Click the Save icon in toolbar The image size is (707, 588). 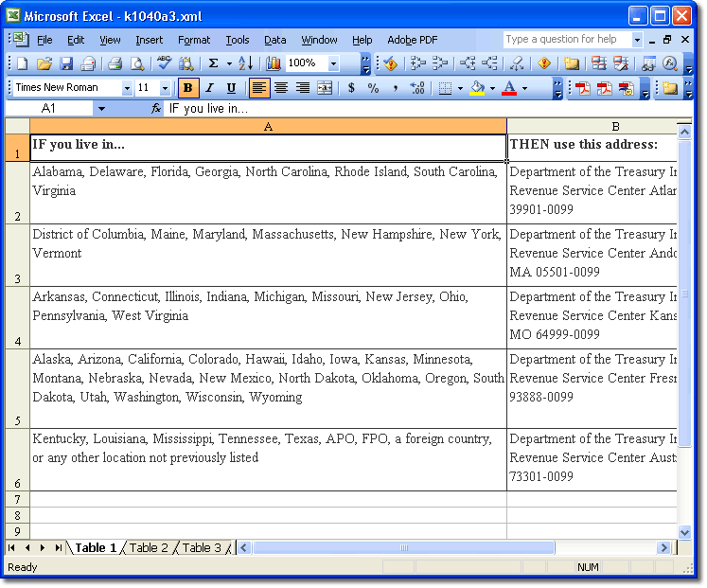pyautogui.click(x=66, y=63)
